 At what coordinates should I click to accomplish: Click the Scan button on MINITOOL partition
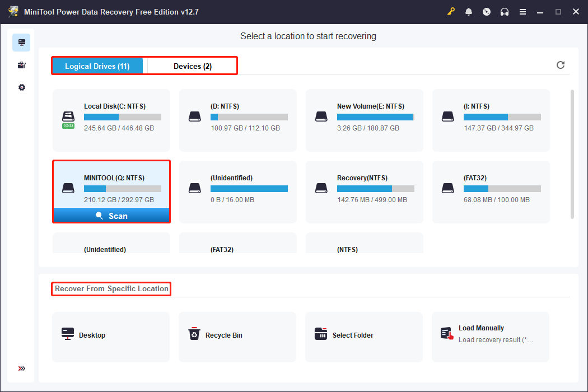point(111,215)
